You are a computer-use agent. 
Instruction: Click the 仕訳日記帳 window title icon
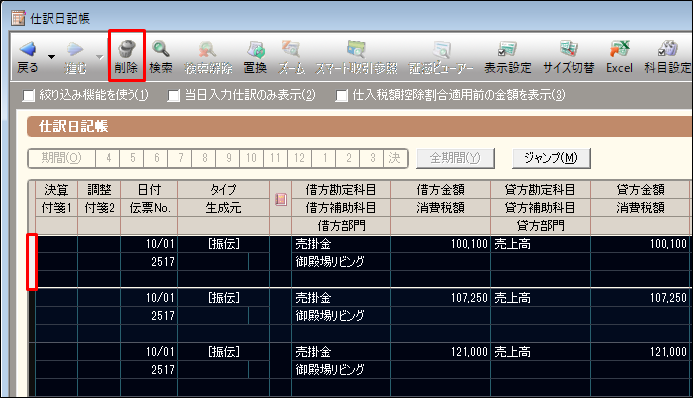coord(19,18)
